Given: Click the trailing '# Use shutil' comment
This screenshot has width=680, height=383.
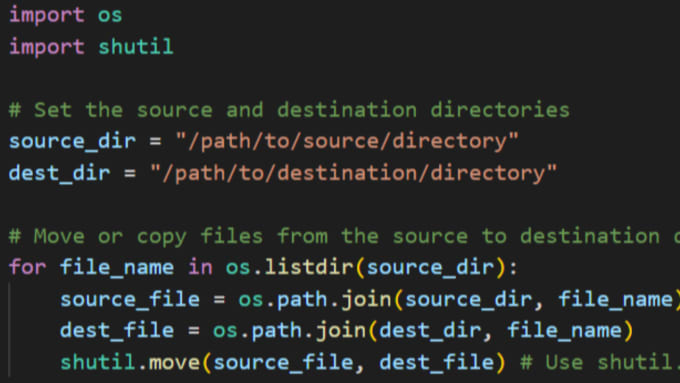Looking at the screenshot, I should (x=600, y=362).
